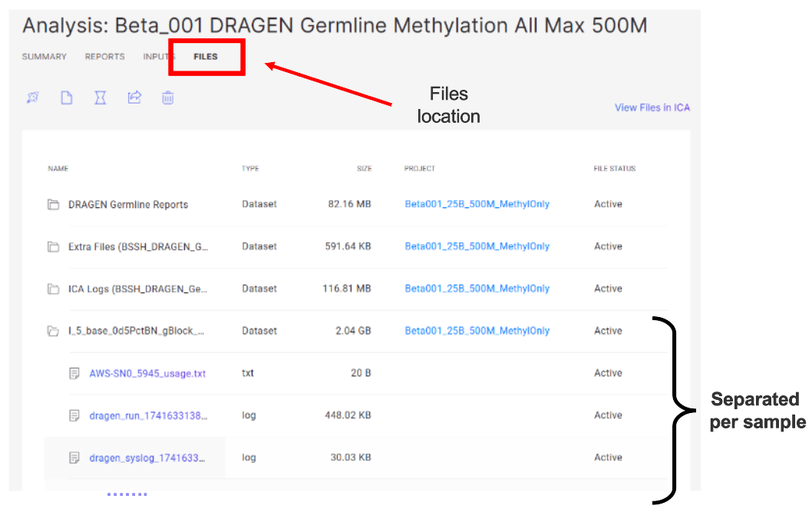
Task: Click the launch application rocket icon
Action: click(x=33, y=97)
